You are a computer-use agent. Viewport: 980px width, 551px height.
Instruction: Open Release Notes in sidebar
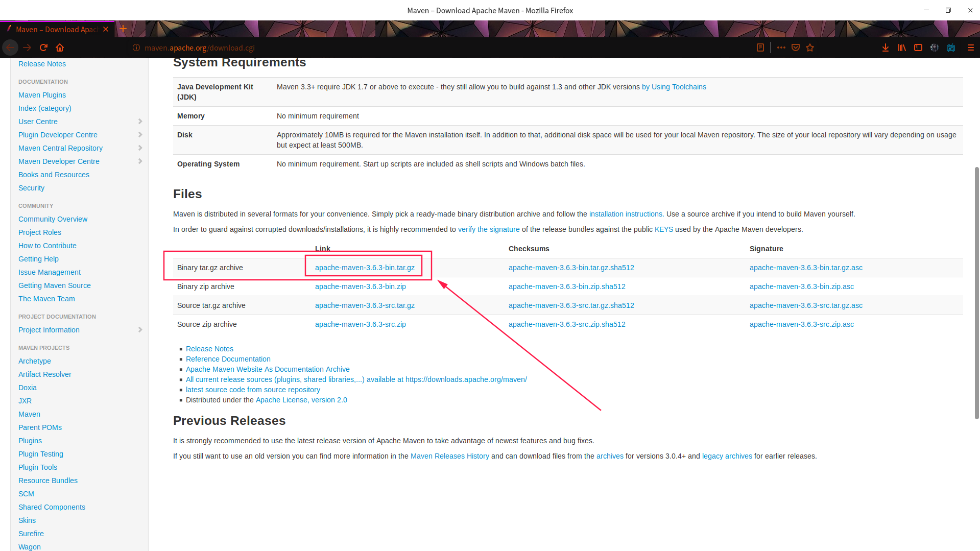point(42,64)
